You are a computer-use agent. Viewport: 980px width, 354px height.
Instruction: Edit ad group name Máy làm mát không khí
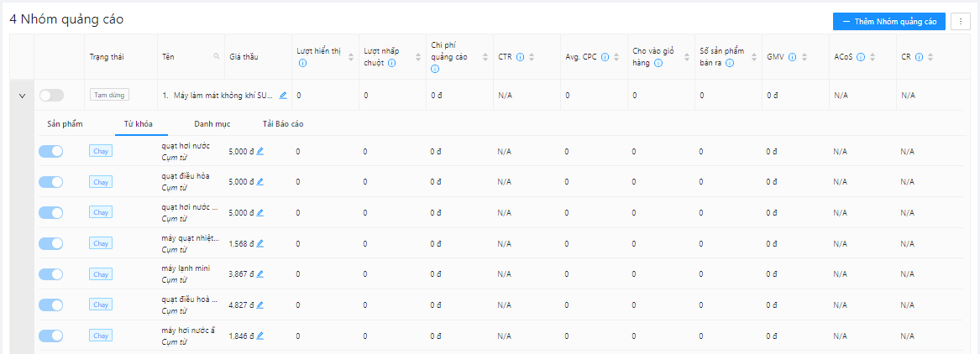click(283, 96)
